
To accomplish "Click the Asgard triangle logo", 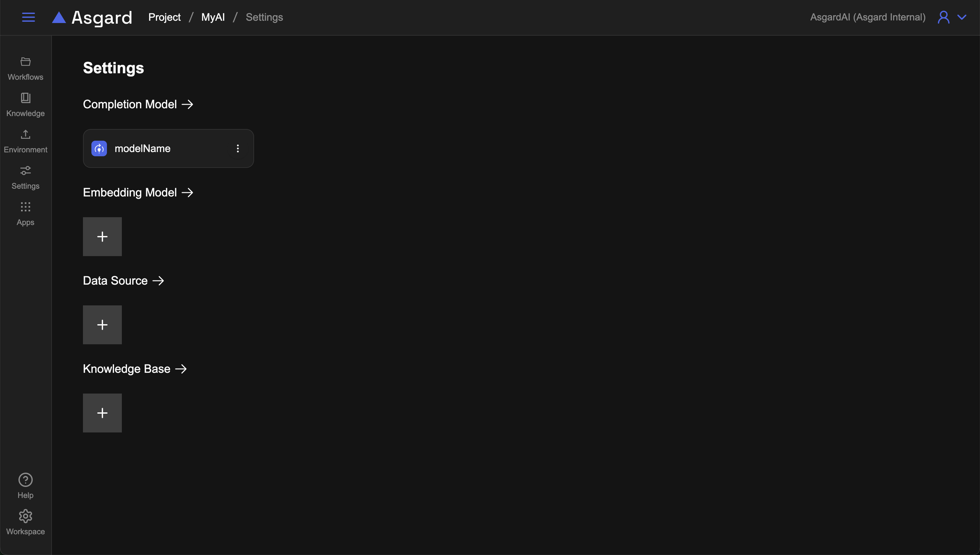I will tap(59, 18).
